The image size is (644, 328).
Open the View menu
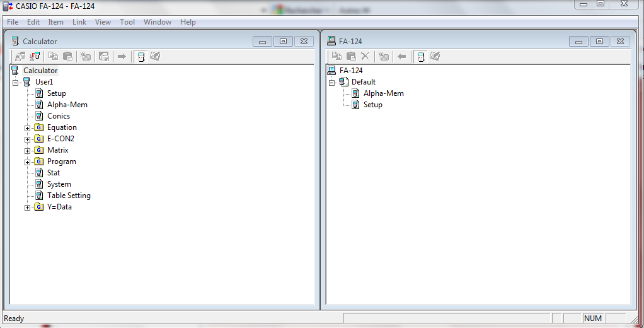[103, 22]
